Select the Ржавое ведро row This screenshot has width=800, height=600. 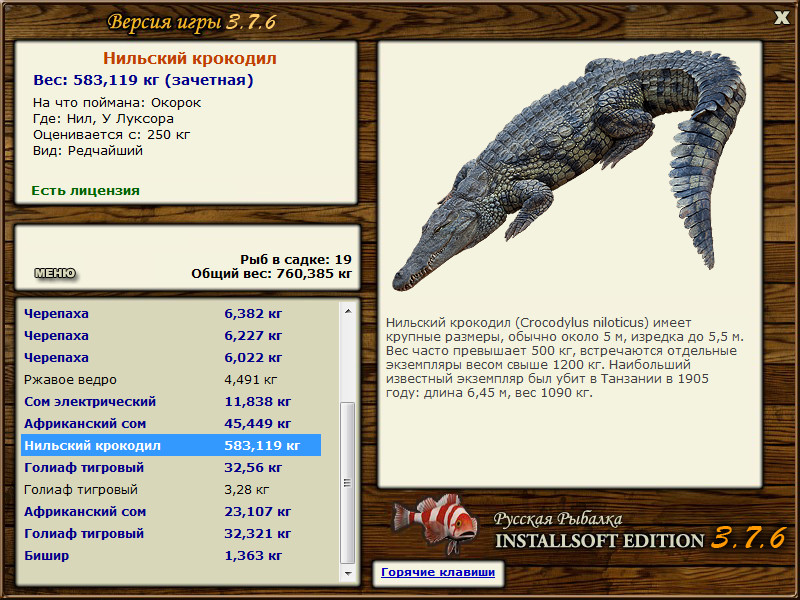171,379
